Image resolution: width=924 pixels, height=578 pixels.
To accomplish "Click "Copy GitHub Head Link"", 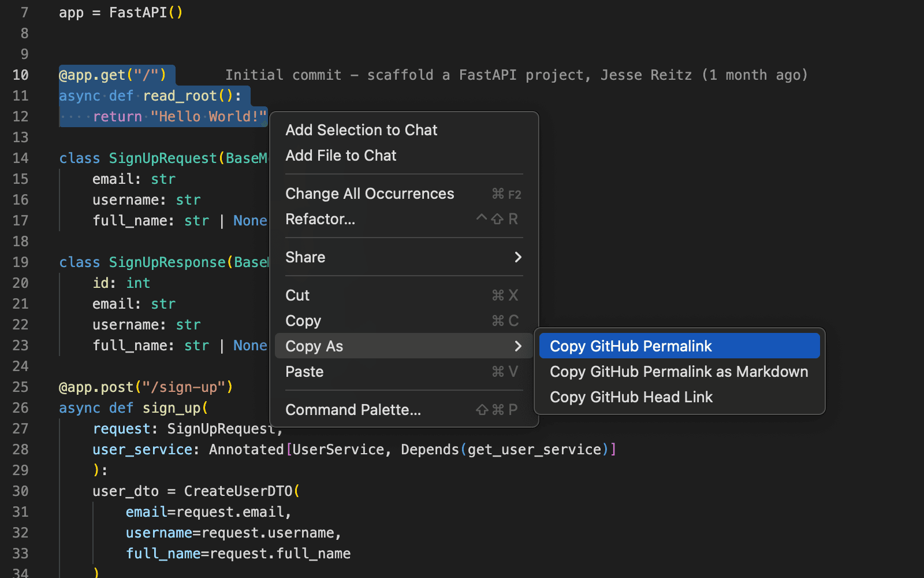I will [631, 397].
